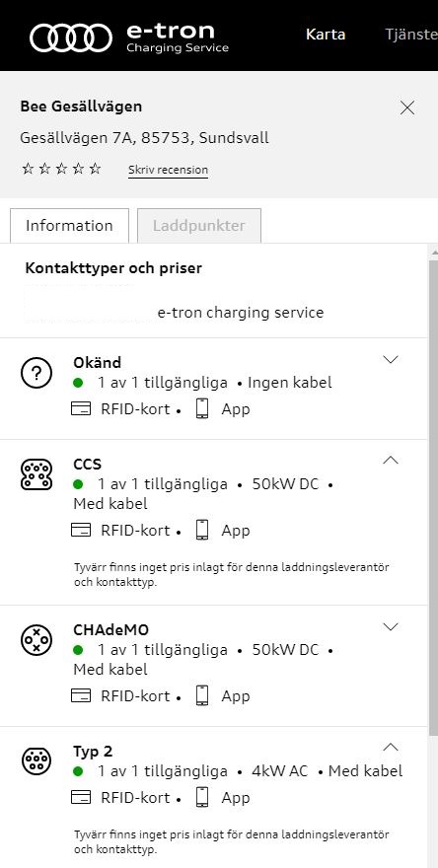This screenshot has width=438, height=868.
Task: Click the Audi four-rings logo
Action: (x=71, y=37)
